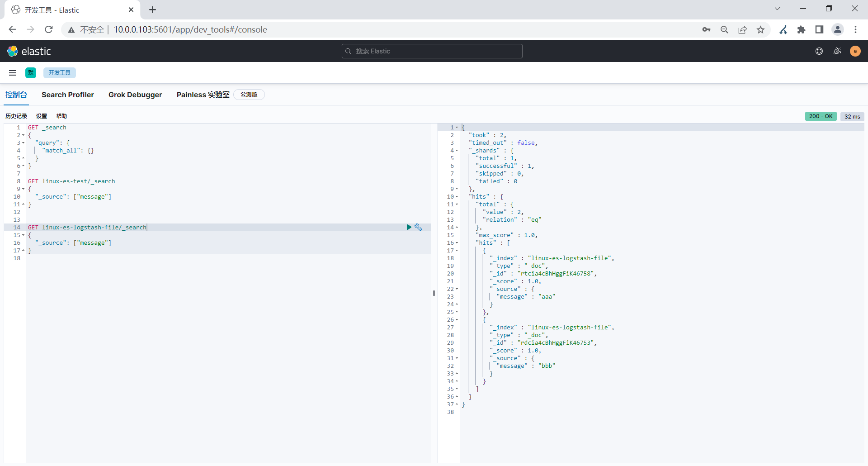Open the saved passwords key icon
The image size is (868, 466).
[706, 29]
